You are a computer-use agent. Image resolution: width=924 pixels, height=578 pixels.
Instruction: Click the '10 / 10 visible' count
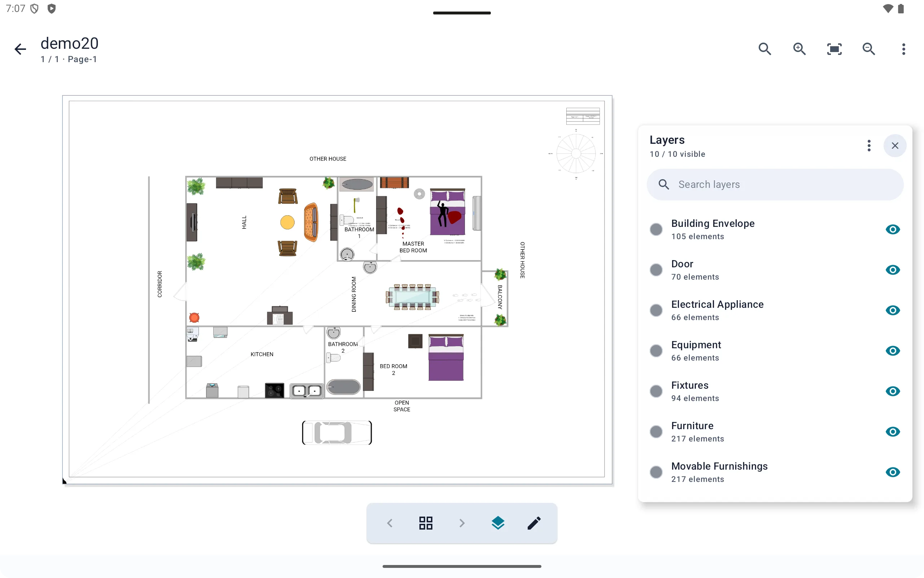coord(677,154)
